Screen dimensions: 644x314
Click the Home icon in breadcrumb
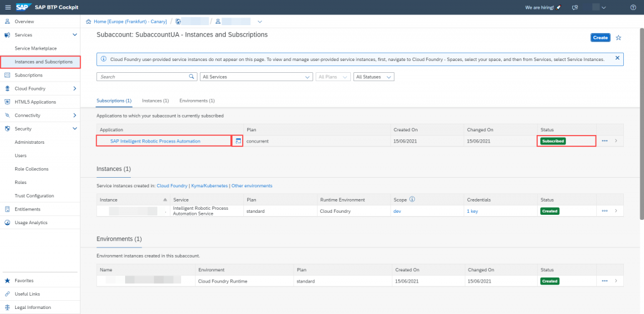[x=88, y=22]
